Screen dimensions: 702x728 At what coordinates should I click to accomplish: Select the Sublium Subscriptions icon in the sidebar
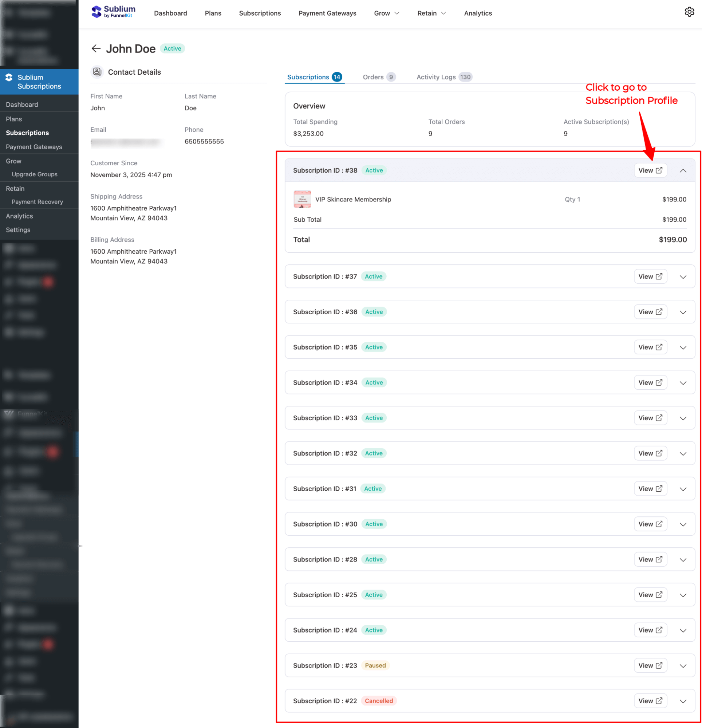click(x=9, y=78)
